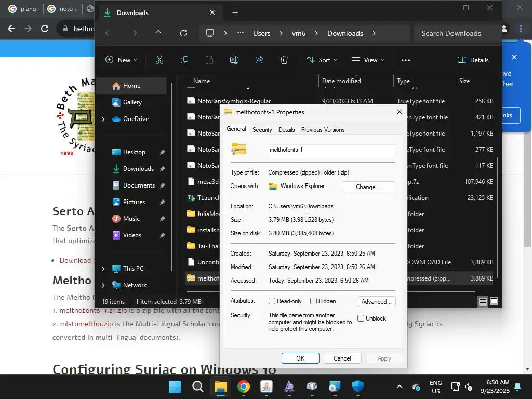Switch to the Previous Versions tab

[x=323, y=129]
